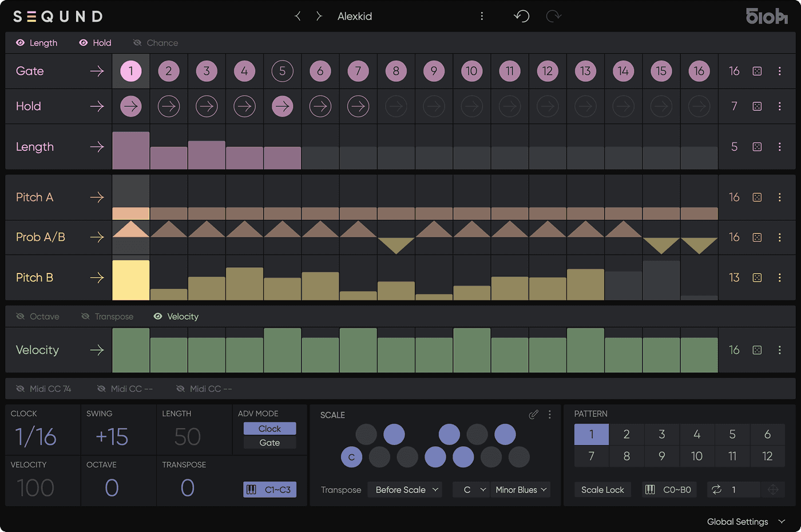The width and height of the screenshot is (801, 532).
Task: Randomize the Gate lane with dice
Action: [x=757, y=71]
